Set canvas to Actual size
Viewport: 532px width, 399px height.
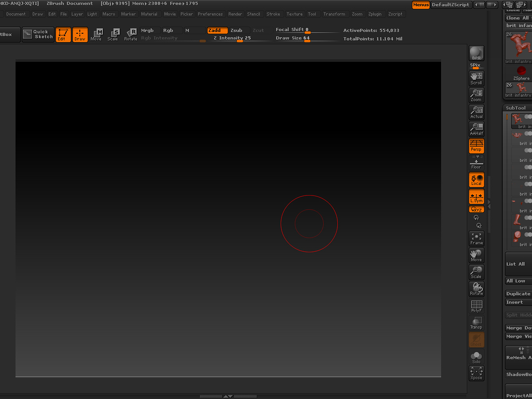[477, 112]
